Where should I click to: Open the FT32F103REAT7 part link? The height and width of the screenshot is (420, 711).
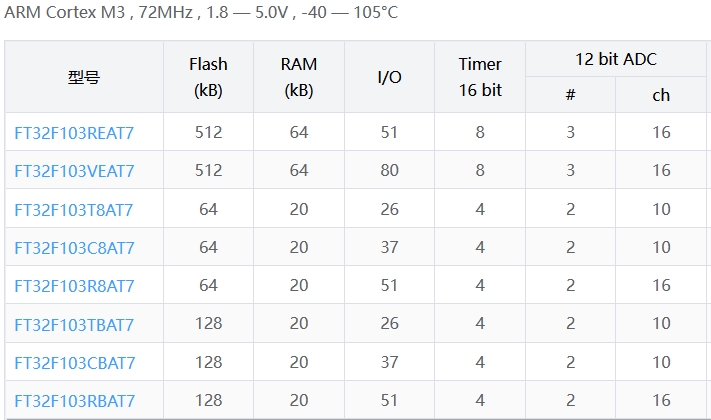click(x=74, y=132)
